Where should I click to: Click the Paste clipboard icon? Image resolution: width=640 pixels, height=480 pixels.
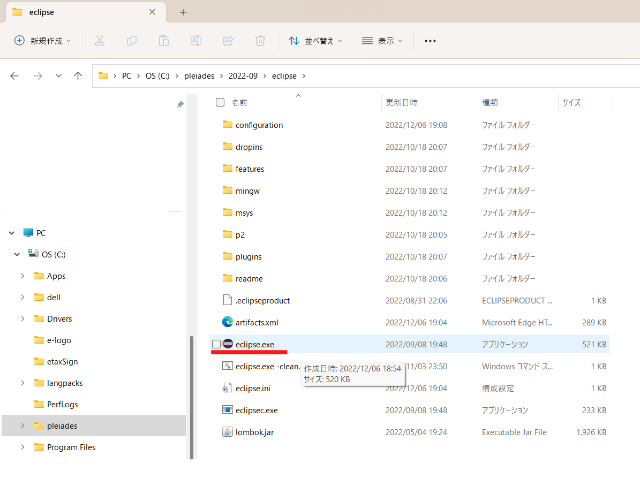point(164,41)
